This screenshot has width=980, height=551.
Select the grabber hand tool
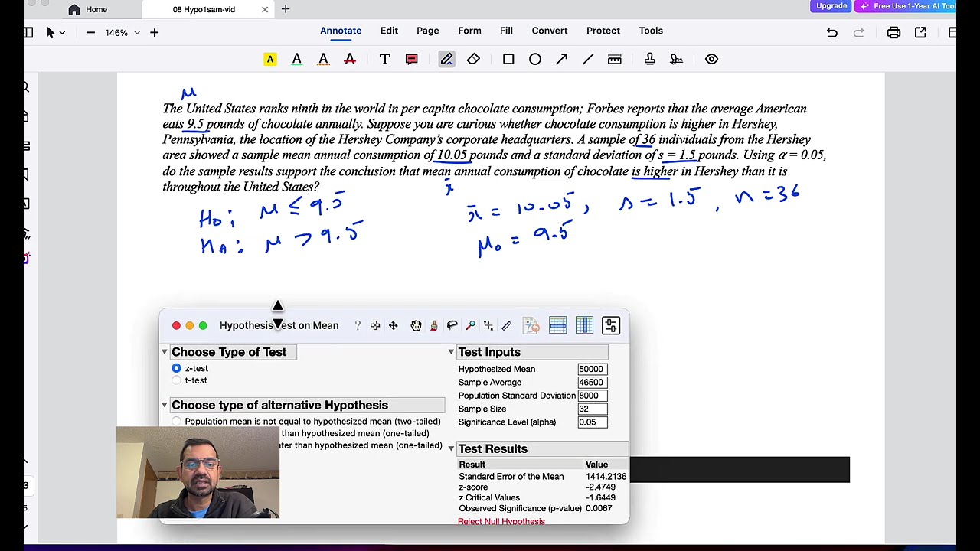tap(416, 325)
